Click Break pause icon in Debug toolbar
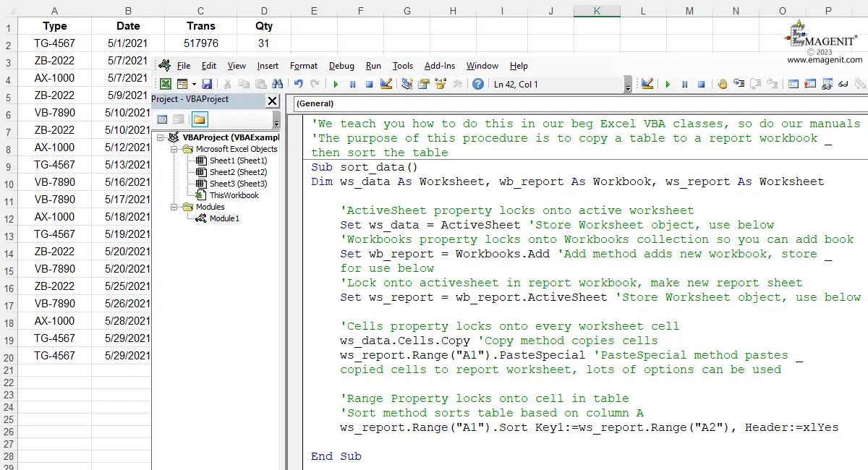Viewport: 868px width, 470px height. click(684, 84)
